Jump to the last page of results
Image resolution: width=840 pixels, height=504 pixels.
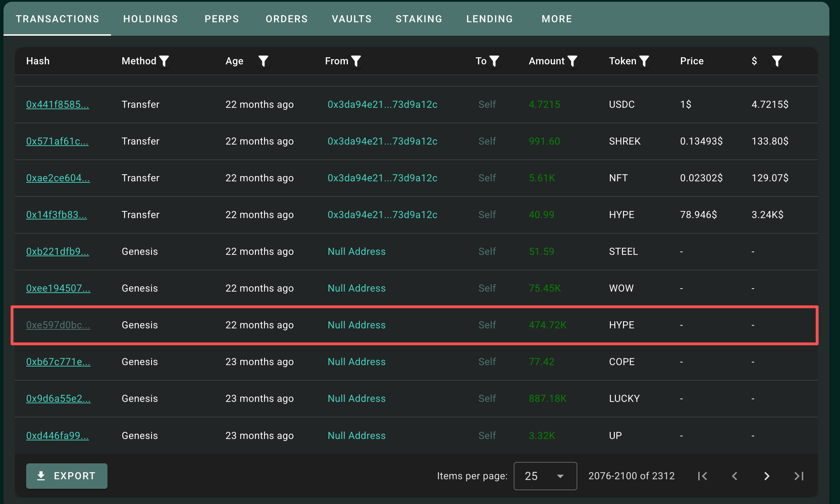point(799,476)
